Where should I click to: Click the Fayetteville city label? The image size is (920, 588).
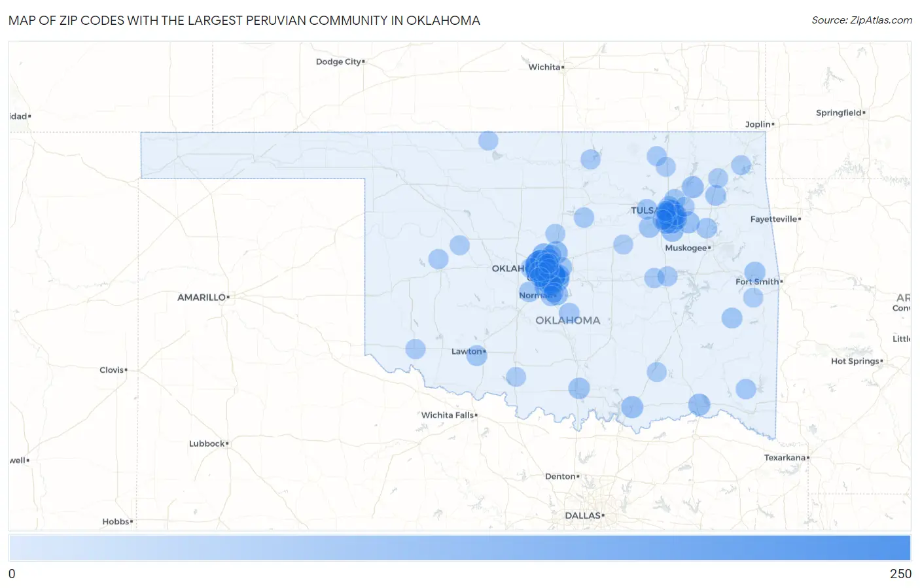pos(774,219)
